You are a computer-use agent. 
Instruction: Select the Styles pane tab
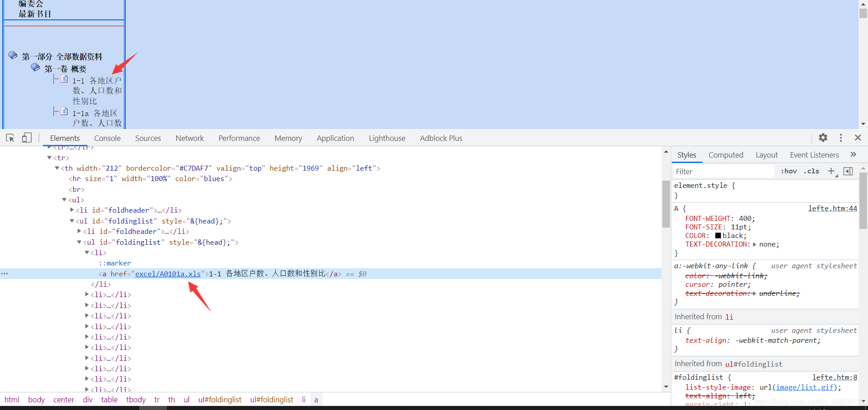click(x=687, y=155)
